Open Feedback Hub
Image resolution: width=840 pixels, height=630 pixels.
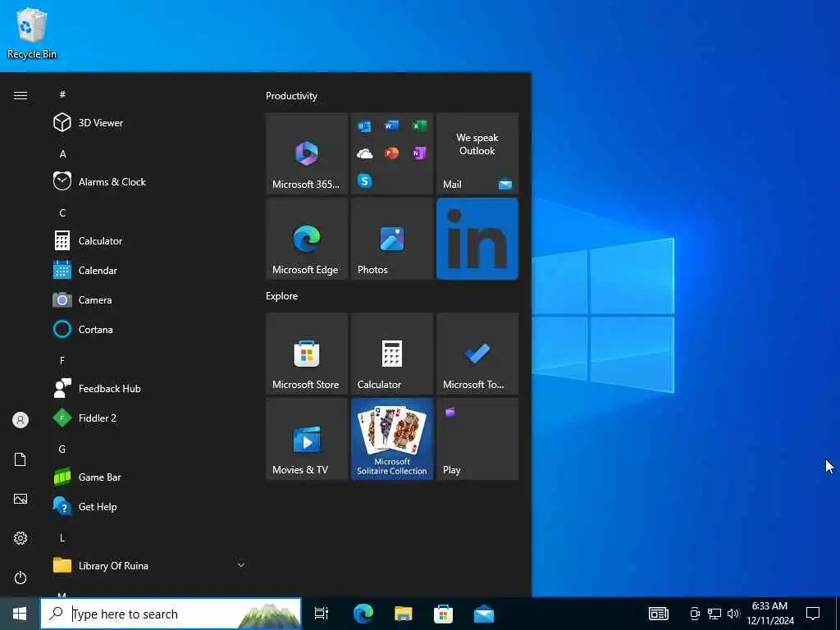[x=148, y=388]
